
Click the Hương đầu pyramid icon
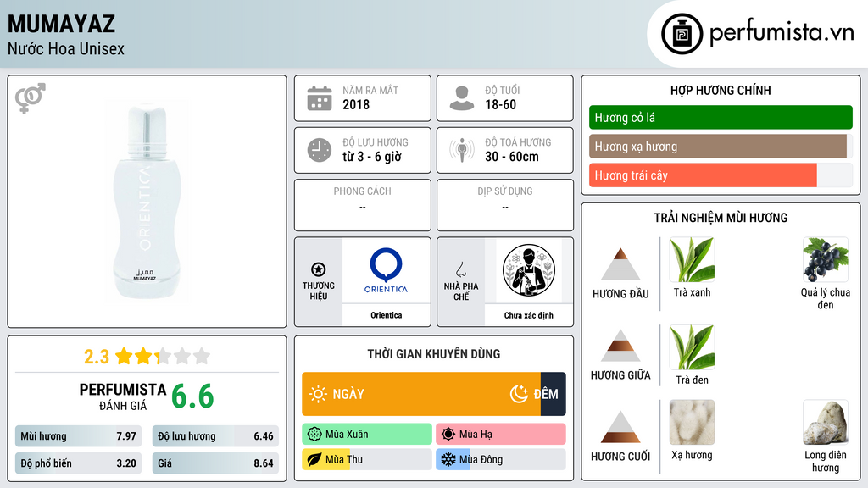pos(620,264)
